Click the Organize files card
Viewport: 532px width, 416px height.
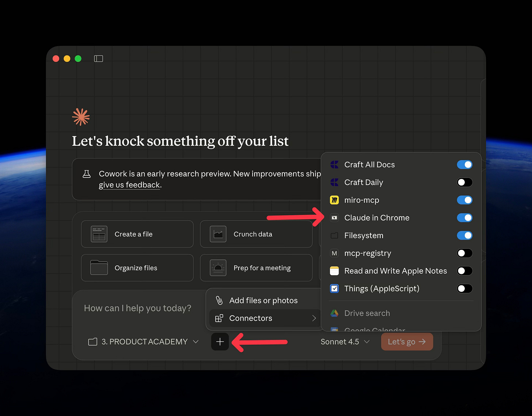tap(137, 268)
